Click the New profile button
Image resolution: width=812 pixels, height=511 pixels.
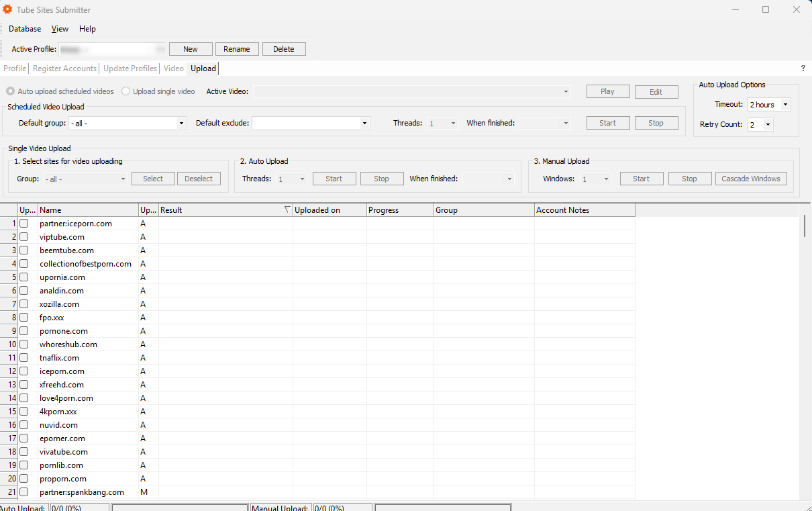pyautogui.click(x=191, y=49)
